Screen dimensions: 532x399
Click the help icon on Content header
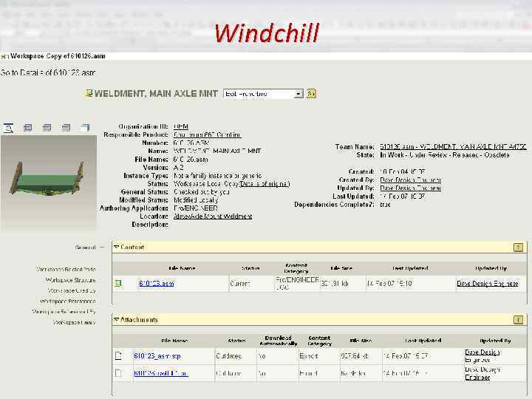pos(518,248)
